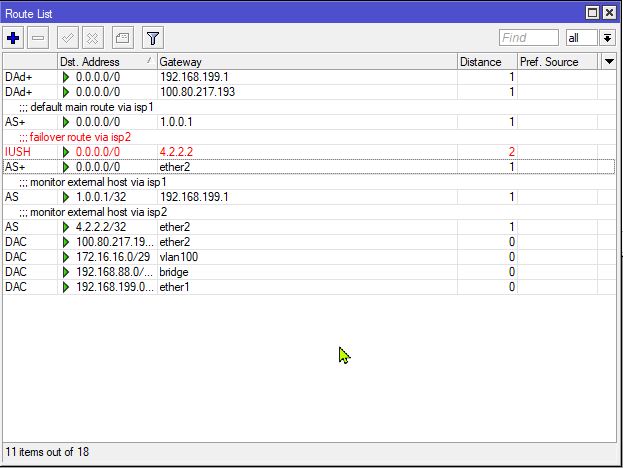
Task: Select comment 'monitor external host via isp2'
Action: pos(93,212)
